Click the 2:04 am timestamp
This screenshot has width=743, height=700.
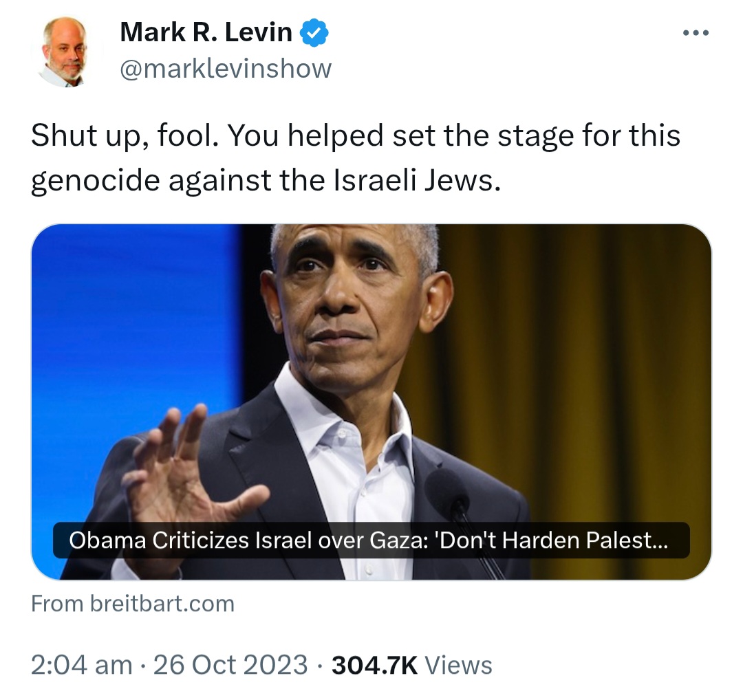coord(81,664)
